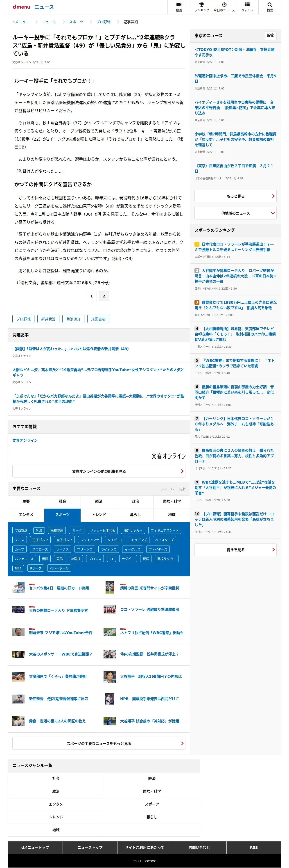The image size is (289, 868).
Task: Open ネトフリ独占配信 WBC警察 headline
Action: 152,633
